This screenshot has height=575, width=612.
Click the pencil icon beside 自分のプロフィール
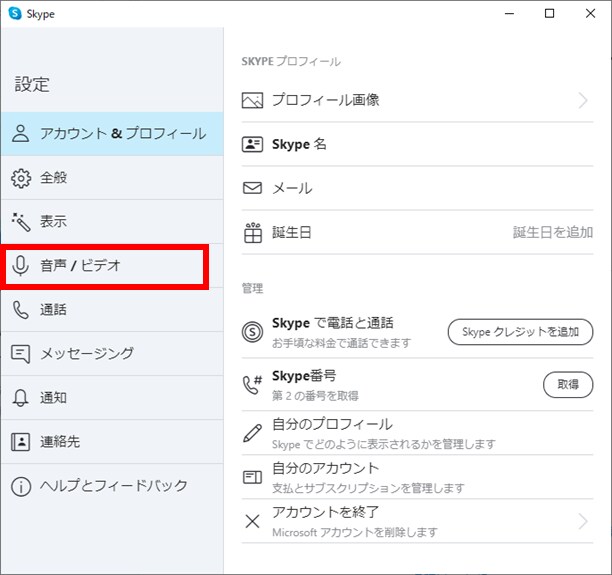click(x=253, y=433)
